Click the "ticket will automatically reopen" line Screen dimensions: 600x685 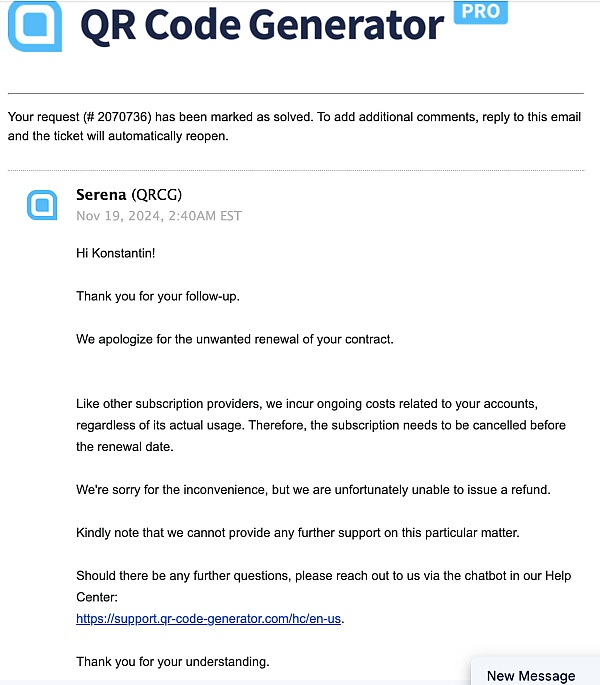118,136
